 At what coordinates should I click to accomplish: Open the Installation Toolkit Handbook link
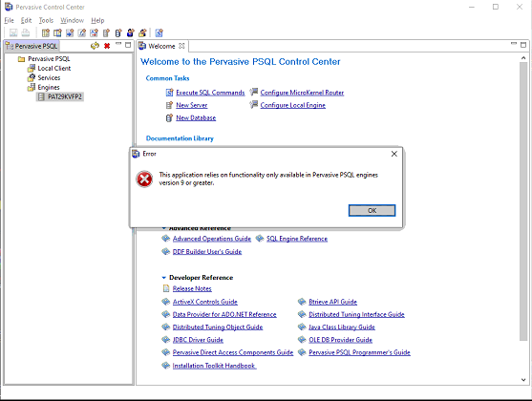tap(214, 366)
